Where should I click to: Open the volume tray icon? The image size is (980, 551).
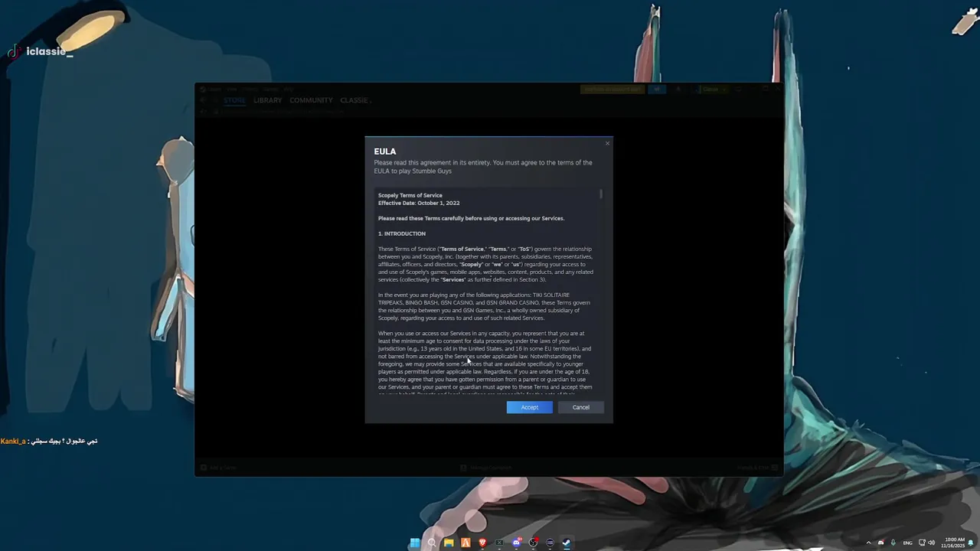932,543
